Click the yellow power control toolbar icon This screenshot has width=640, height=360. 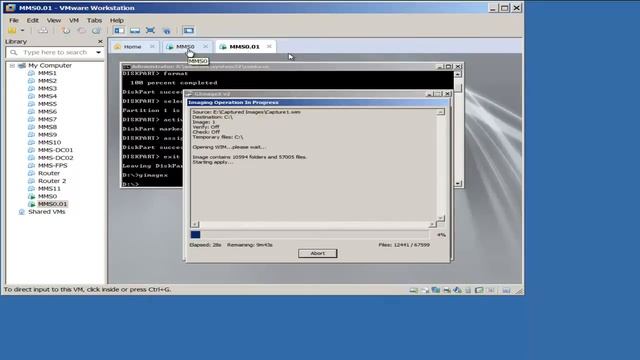click(12, 31)
